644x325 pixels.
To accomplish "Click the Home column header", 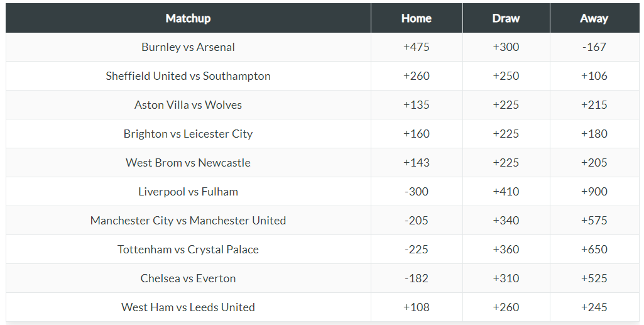I will pos(416,18).
